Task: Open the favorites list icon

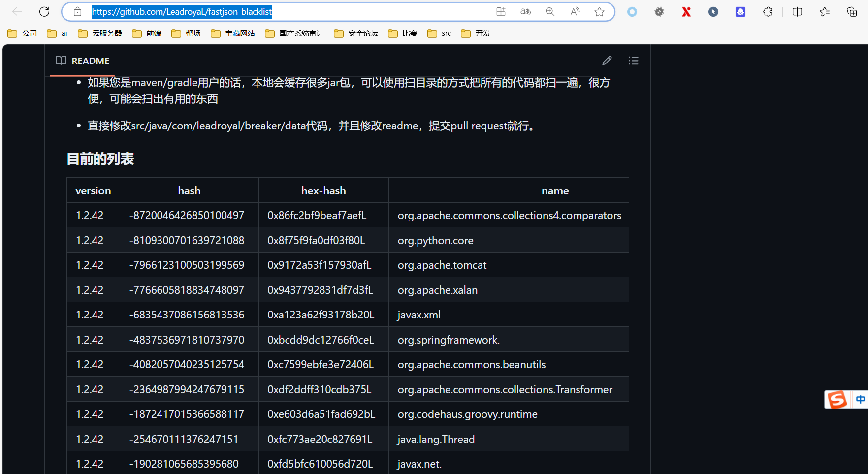Action: coord(825,12)
